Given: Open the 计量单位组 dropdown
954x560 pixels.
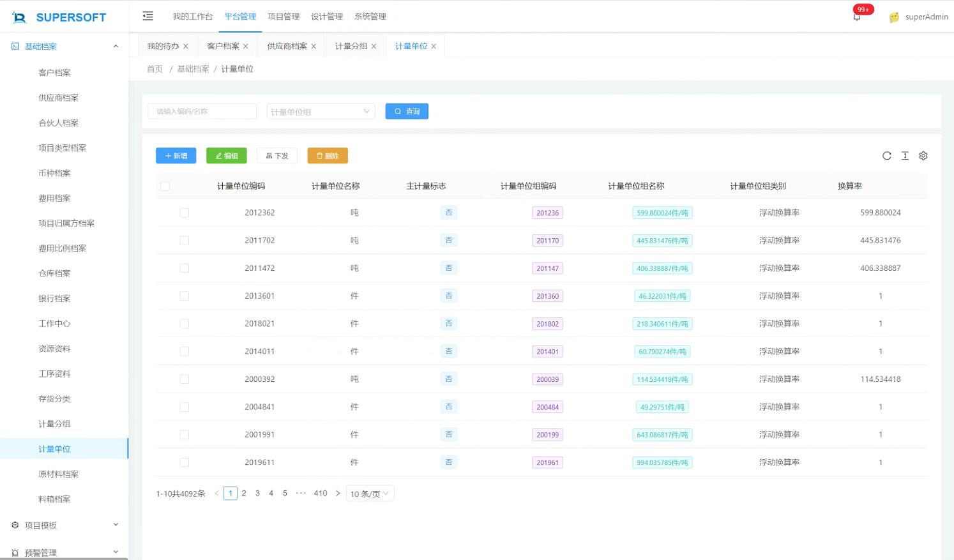Looking at the screenshot, I should point(321,112).
